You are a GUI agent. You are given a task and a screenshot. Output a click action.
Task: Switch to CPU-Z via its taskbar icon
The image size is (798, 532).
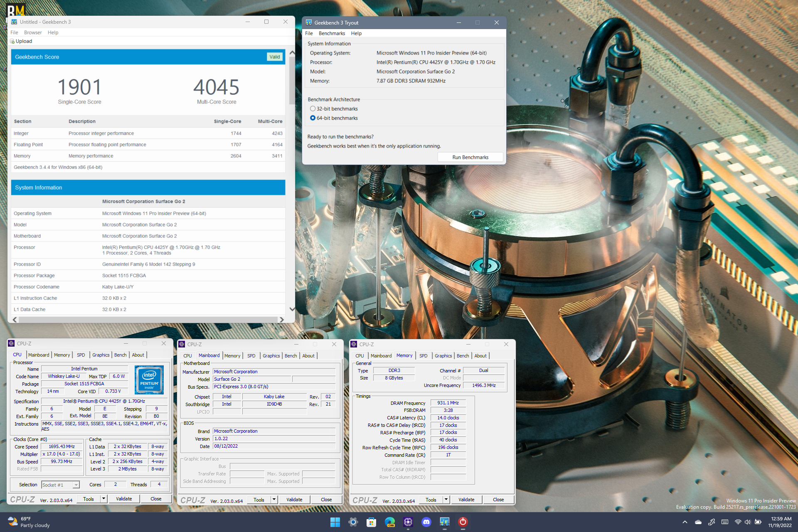pos(408,522)
